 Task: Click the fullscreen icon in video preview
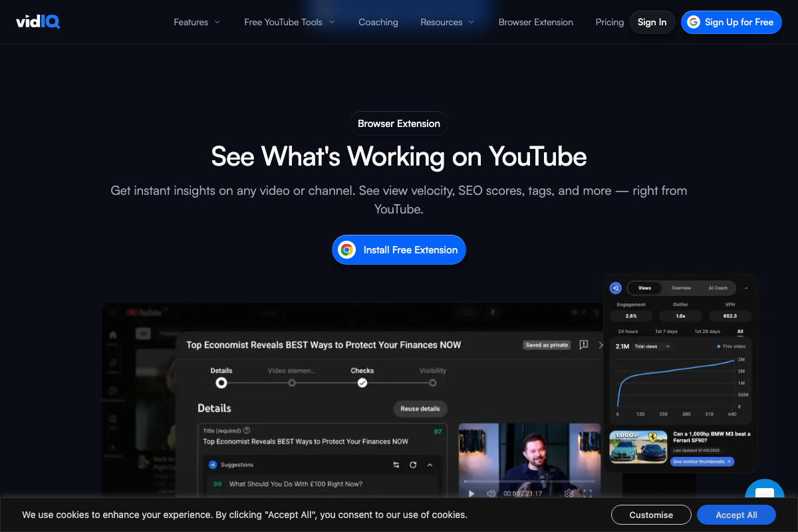coord(587,493)
